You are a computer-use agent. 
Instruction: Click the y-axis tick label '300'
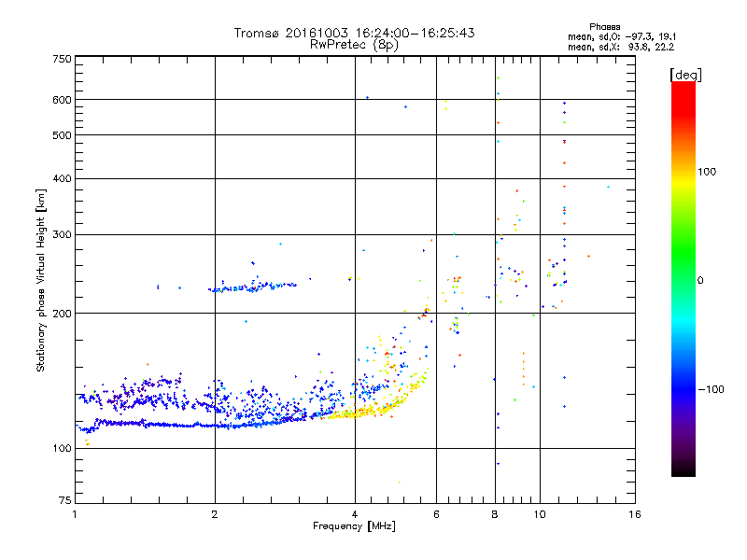pyautogui.click(x=62, y=235)
